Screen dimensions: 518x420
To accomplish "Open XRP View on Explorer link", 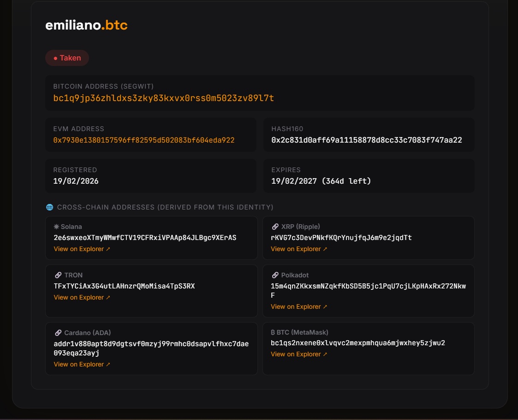I will click(299, 249).
